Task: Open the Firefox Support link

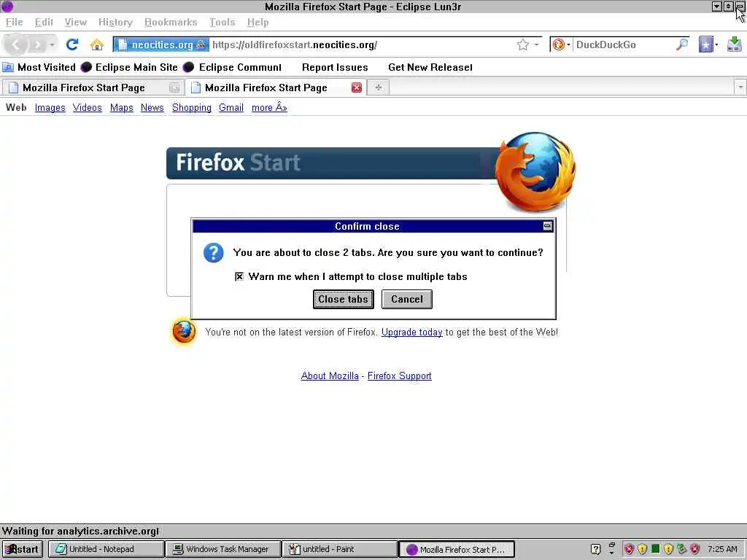Action: tap(399, 376)
